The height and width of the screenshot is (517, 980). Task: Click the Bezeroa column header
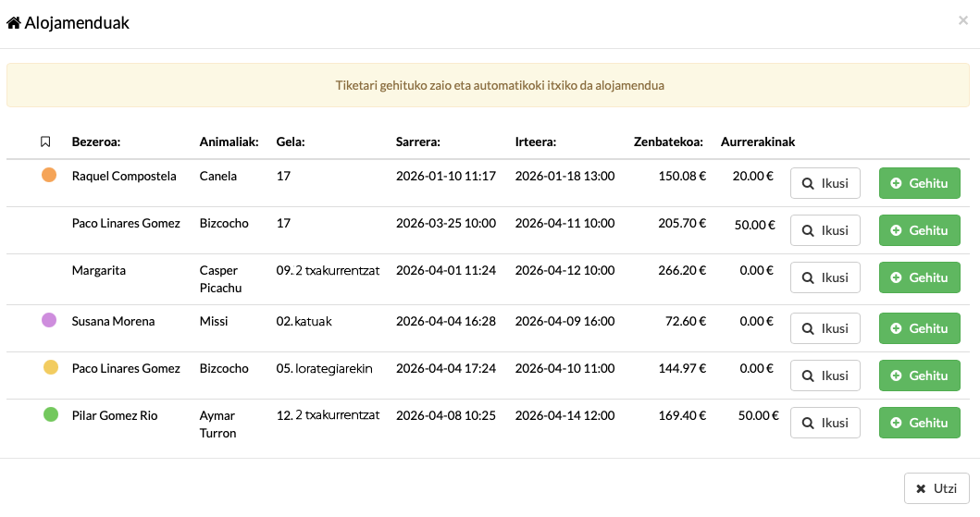click(x=96, y=142)
